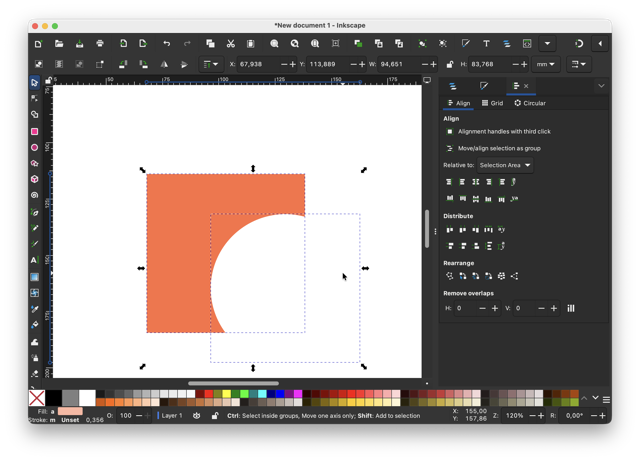Open the mm units dropdown
Screen dimensions: 640x461
pyautogui.click(x=546, y=64)
